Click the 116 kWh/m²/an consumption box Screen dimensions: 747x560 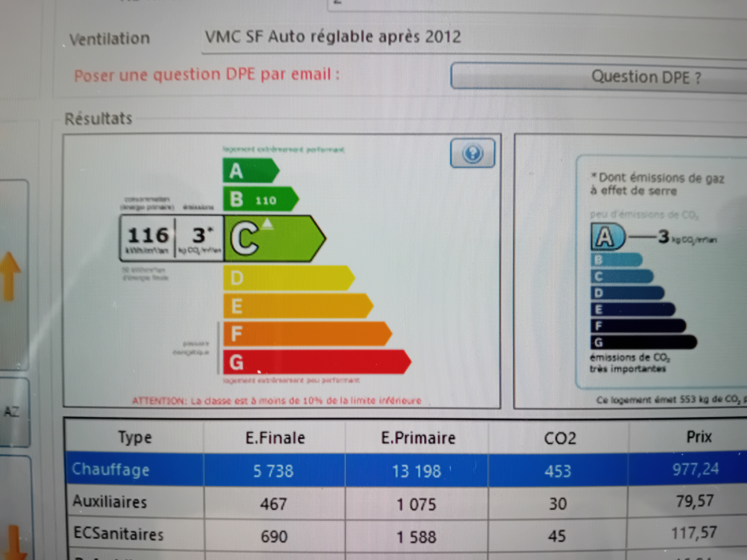(147, 238)
